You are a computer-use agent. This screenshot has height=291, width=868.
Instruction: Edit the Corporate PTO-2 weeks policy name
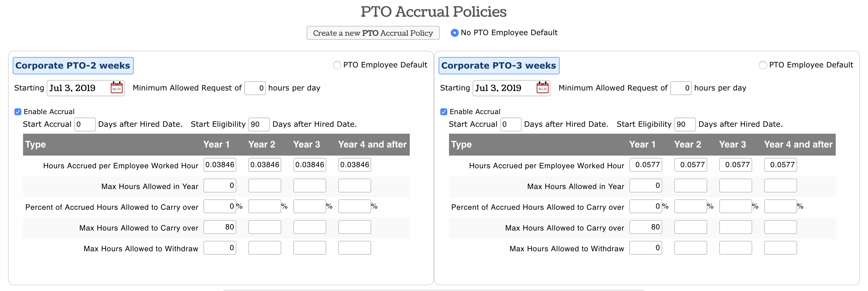pyautogui.click(x=73, y=66)
